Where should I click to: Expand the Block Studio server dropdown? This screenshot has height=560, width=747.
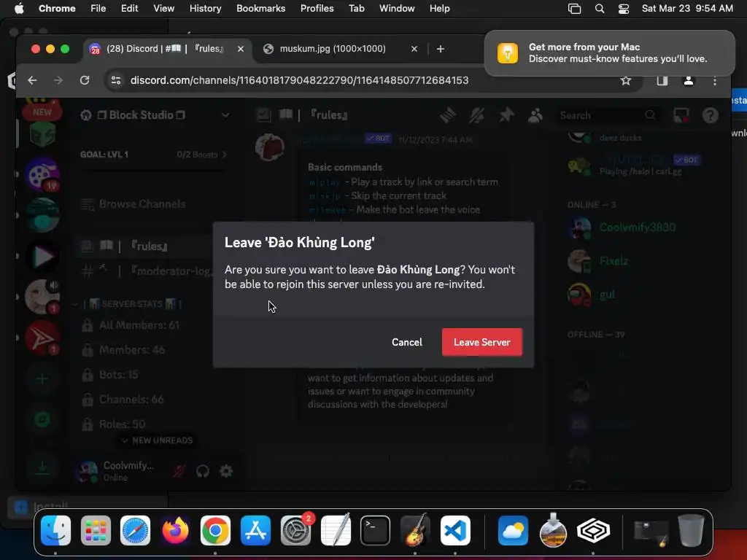225,114
